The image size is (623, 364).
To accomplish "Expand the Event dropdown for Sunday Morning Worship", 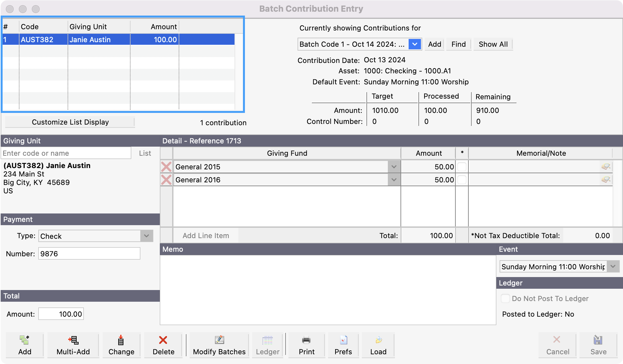I will click(613, 267).
